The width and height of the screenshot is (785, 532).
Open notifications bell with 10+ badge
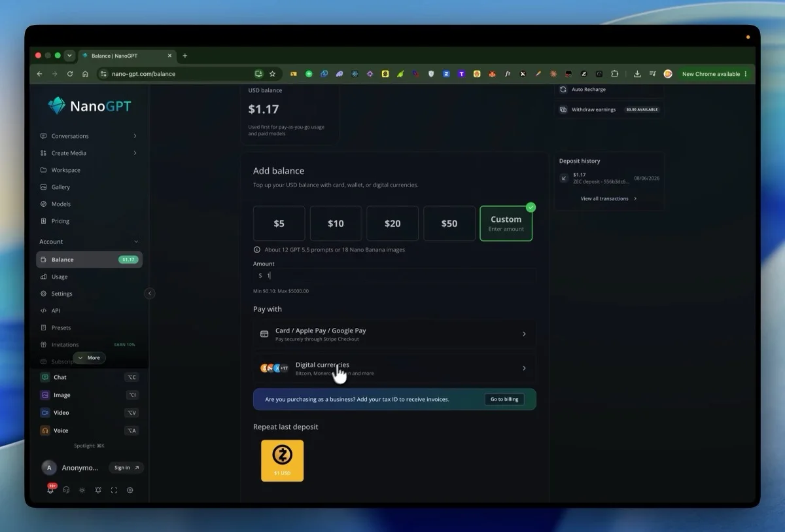pos(50,489)
